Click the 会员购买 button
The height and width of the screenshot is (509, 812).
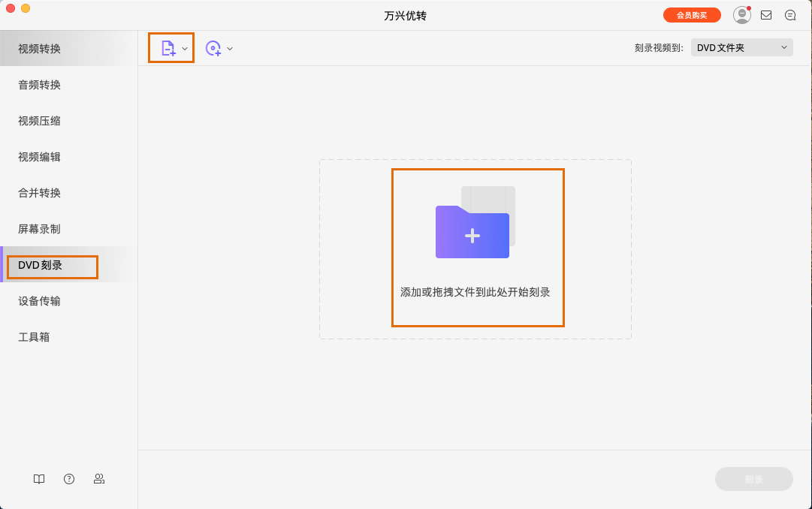[691, 14]
